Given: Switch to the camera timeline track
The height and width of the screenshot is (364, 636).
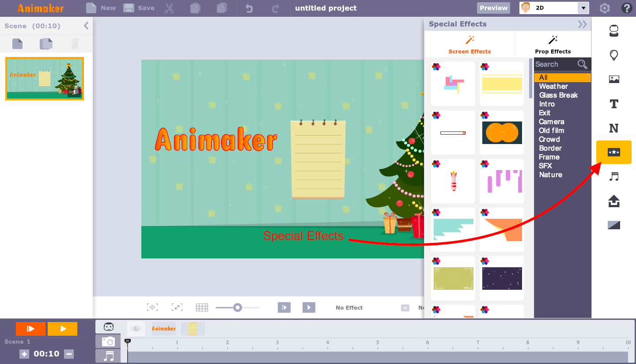Looking at the screenshot, I should tap(108, 341).
